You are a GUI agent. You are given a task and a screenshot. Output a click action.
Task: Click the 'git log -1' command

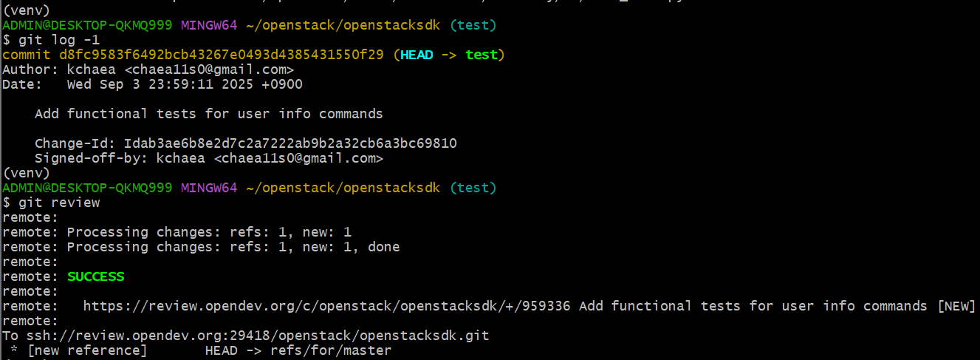(x=58, y=40)
